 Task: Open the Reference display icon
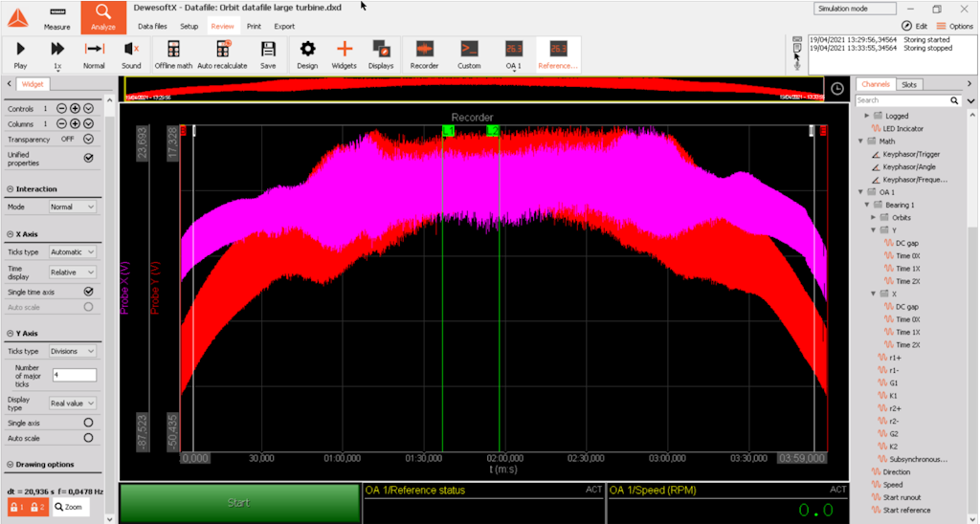[x=558, y=55]
